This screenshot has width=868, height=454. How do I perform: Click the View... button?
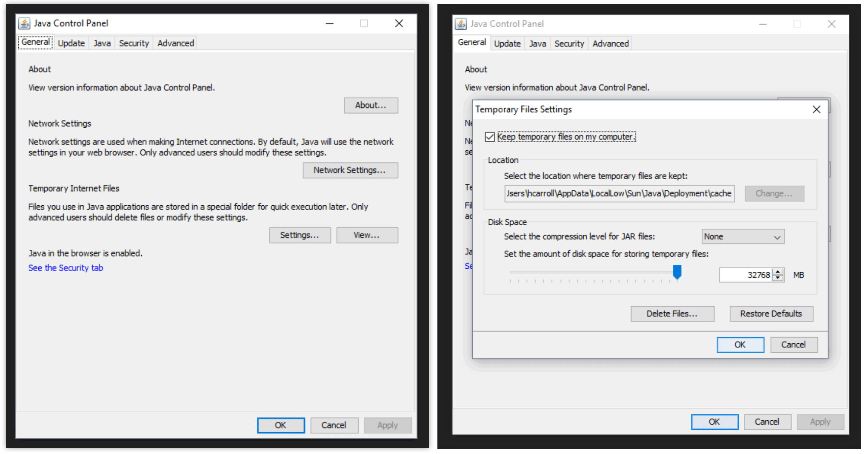point(367,235)
